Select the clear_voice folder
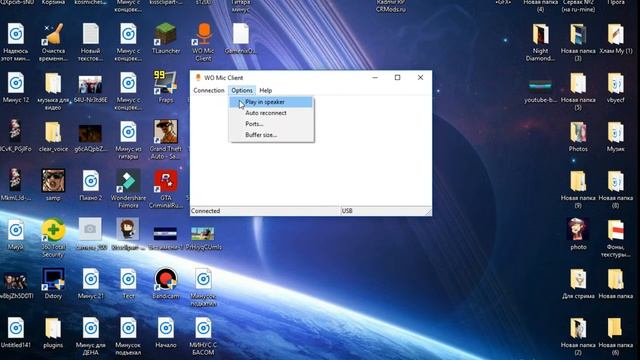Image resolution: width=640 pixels, height=360 pixels. pos(53,136)
